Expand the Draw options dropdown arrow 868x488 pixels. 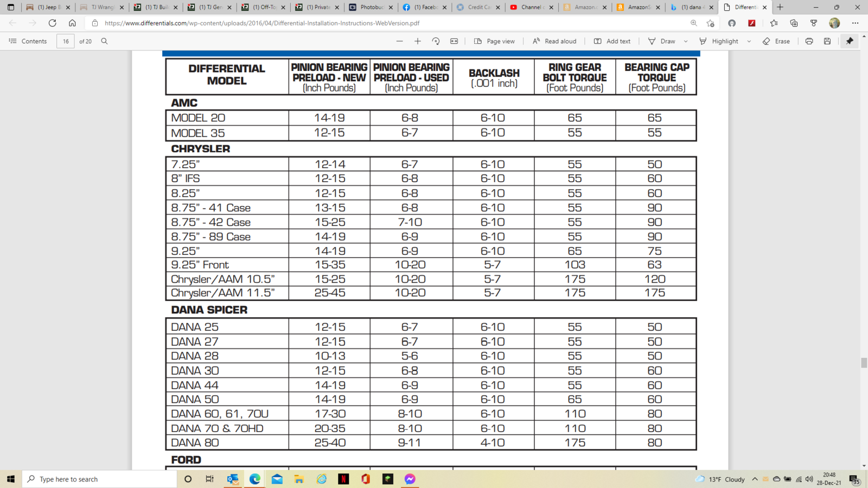click(x=686, y=41)
